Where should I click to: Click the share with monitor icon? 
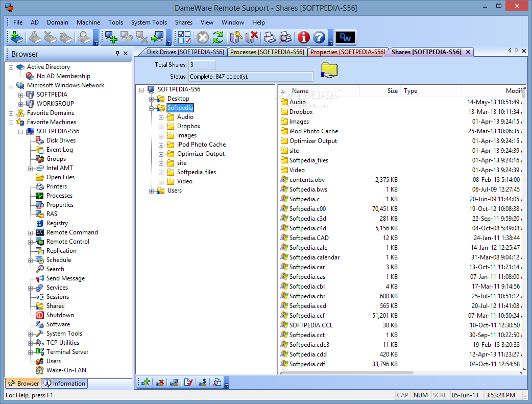click(x=174, y=383)
